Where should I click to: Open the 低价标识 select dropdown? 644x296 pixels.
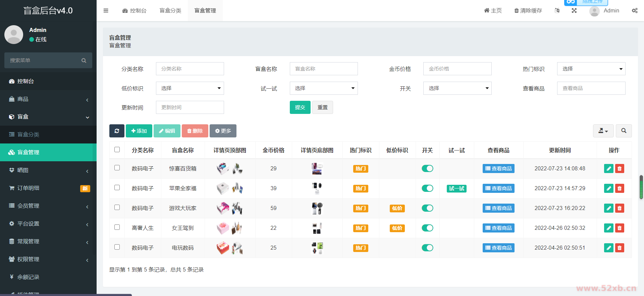point(190,88)
